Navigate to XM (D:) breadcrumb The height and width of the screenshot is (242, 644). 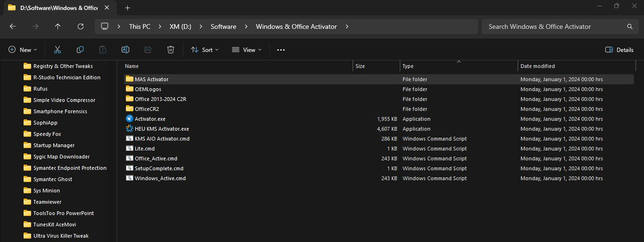180,27
